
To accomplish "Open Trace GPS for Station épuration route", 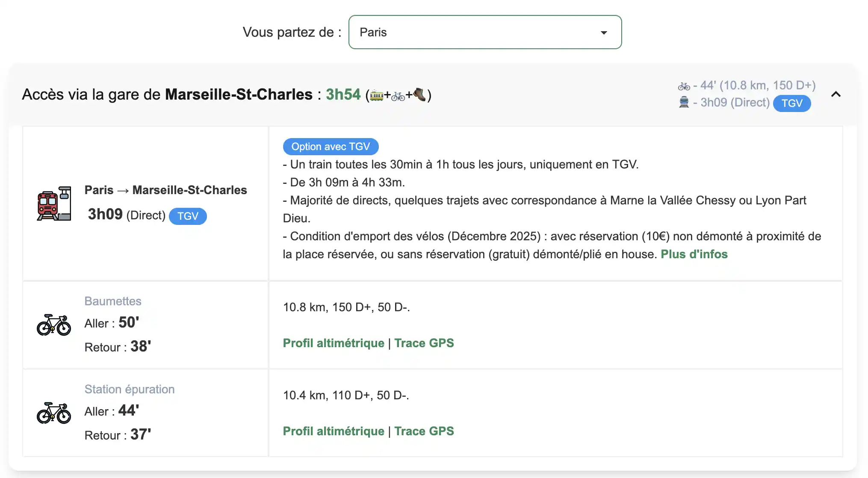I will point(424,431).
